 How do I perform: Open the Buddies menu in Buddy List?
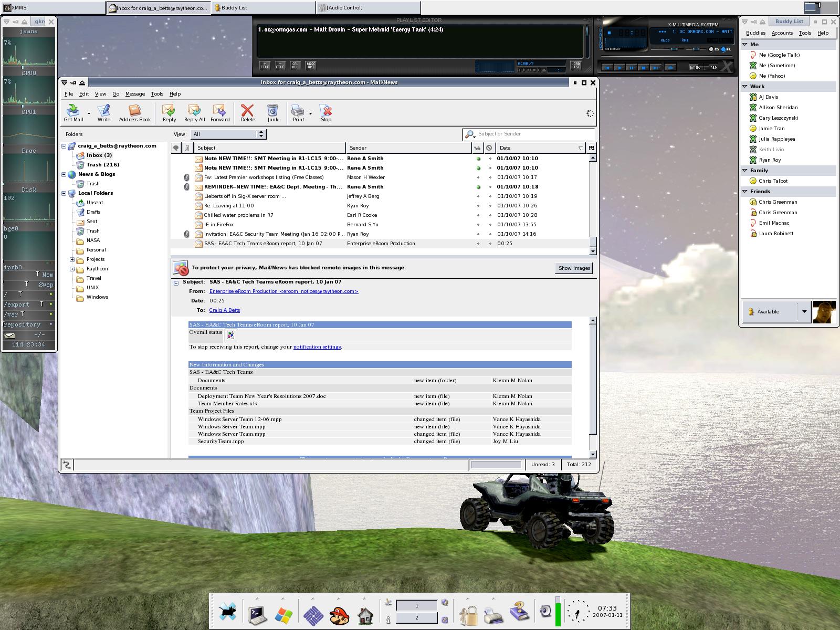point(755,33)
